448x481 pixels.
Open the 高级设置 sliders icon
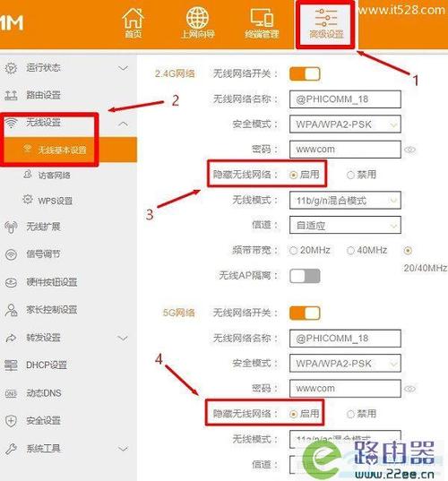click(325, 18)
